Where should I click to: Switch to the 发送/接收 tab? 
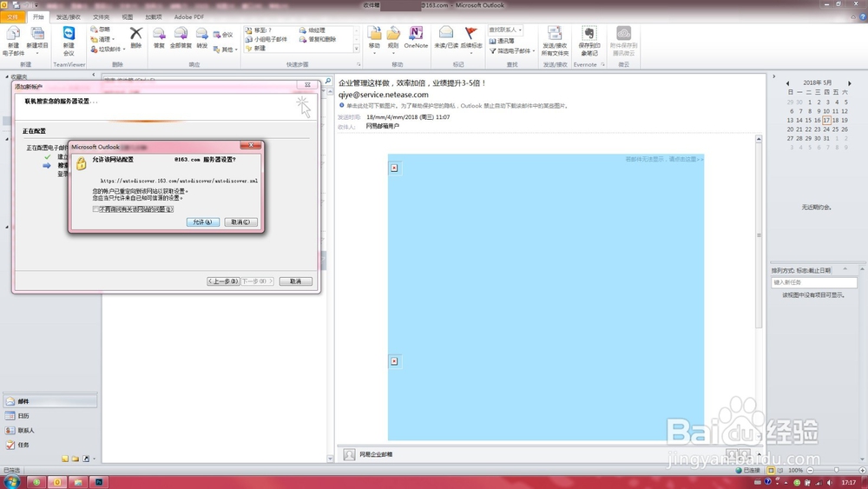[x=68, y=17]
